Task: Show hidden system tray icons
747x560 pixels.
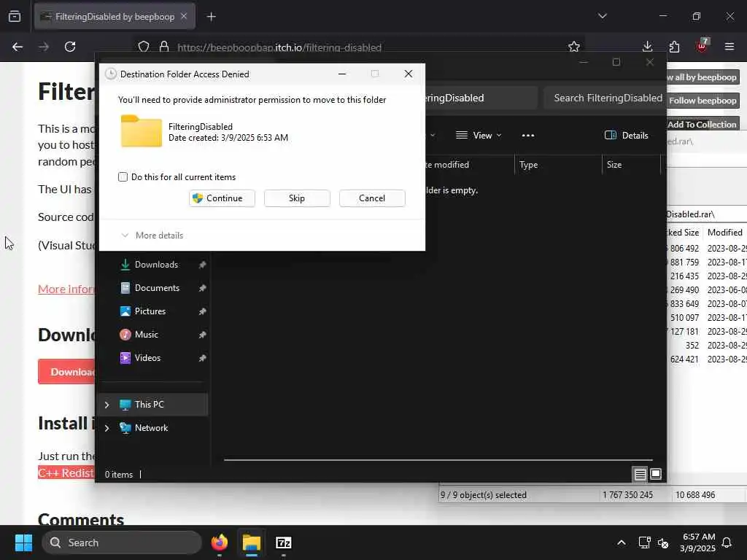Action: click(x=622, y=542)
